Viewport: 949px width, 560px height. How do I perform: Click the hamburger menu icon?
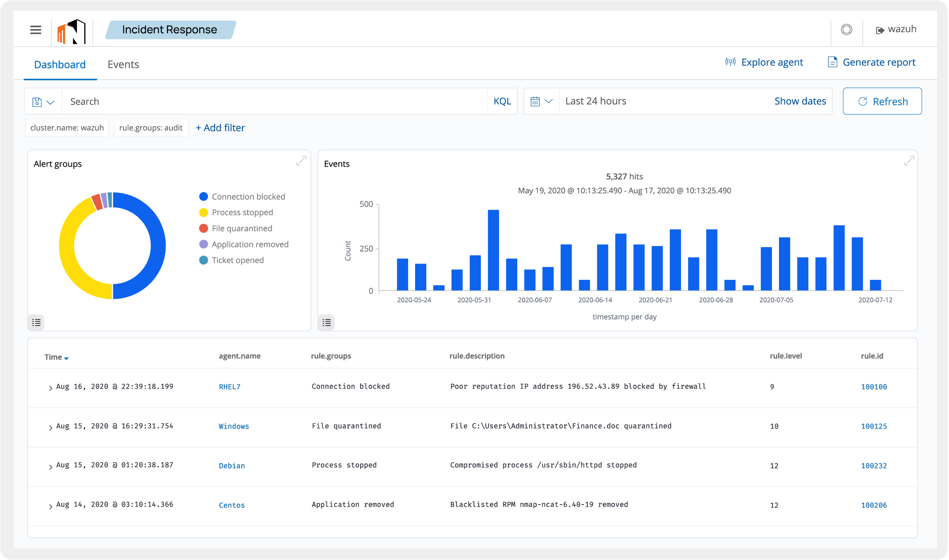(x=35, y=29)
